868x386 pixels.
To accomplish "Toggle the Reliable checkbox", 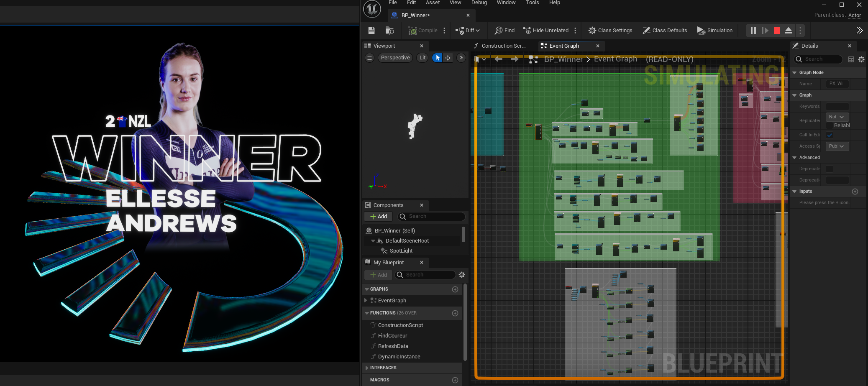I will point(830,125).
